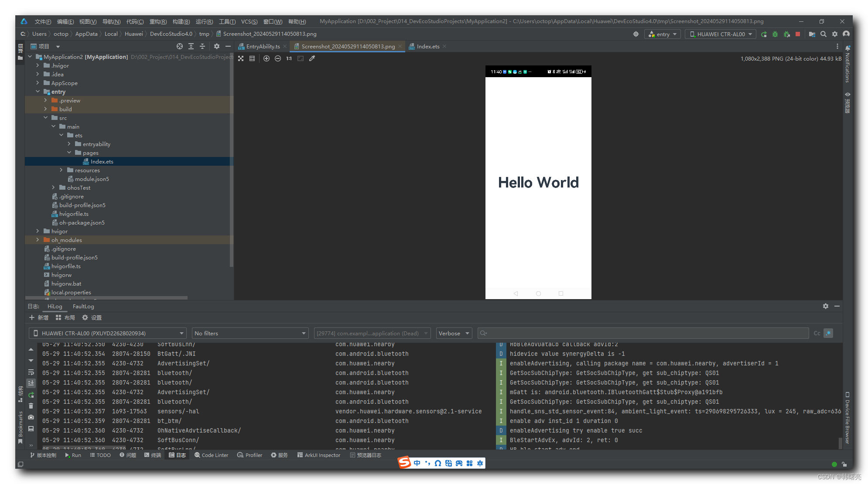This screenshot has height=484, width=868.
Task: Select the eyedropper color picker in image viewer
Action: [x=311, y=58]
